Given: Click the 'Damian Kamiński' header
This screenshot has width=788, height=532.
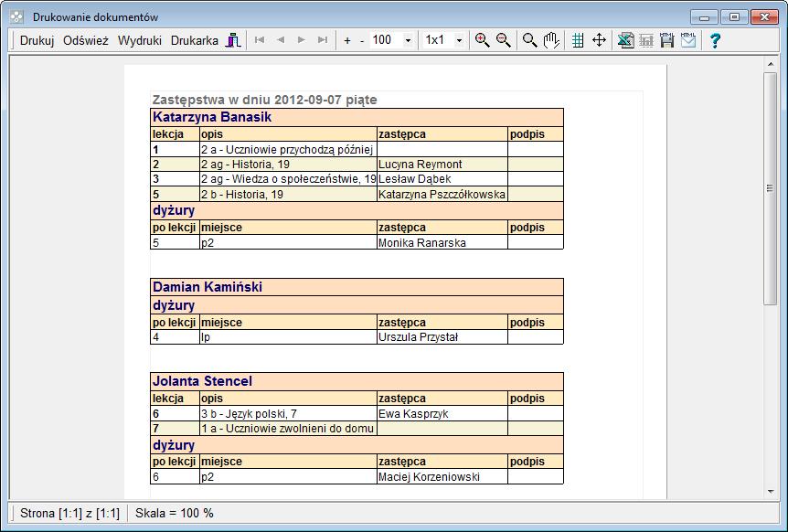Looking at the screenshot, I should pyautogui.click(x=357, y=287).
